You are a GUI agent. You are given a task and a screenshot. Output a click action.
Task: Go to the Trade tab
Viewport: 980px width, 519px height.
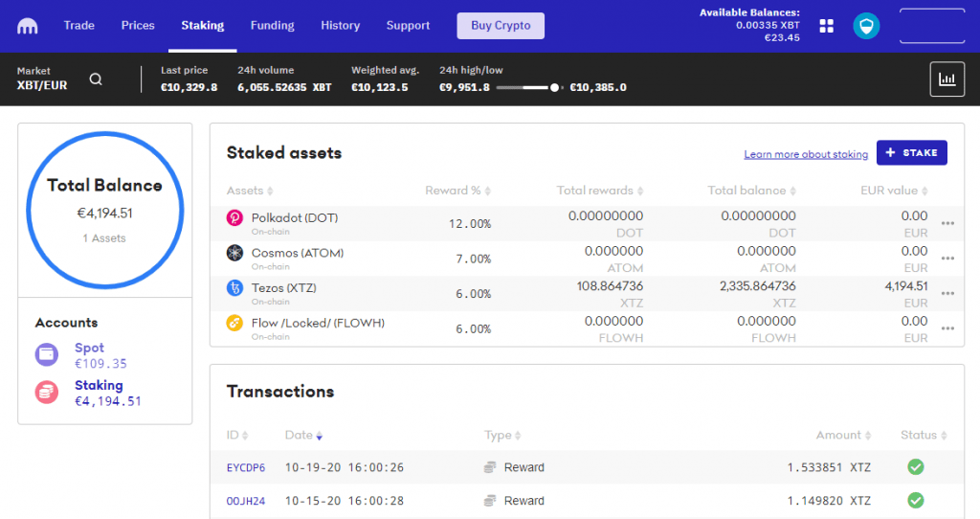(78, 26)
